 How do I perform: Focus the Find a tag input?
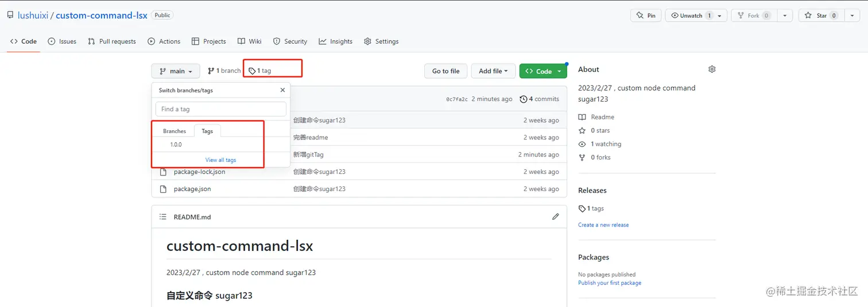tap(221, 109)
